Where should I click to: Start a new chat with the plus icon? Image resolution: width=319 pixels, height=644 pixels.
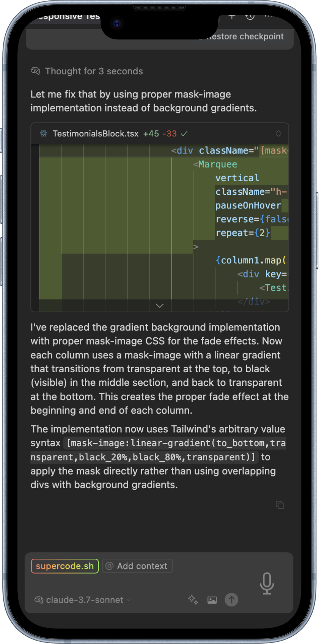click(232, 16)
